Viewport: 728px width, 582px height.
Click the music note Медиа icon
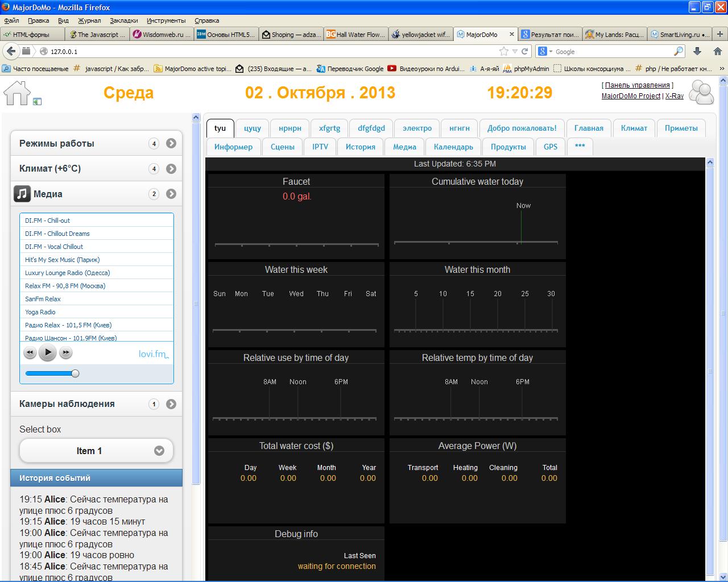[22, 194]
